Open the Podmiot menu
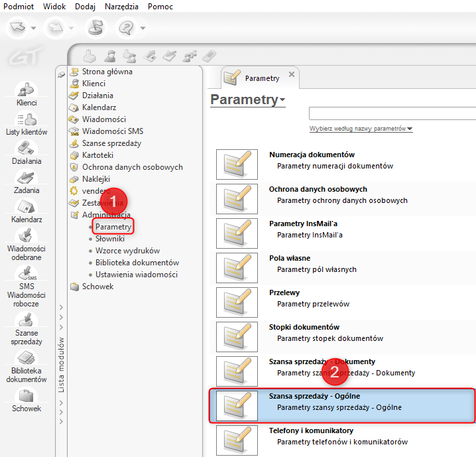 click(19, 7)
